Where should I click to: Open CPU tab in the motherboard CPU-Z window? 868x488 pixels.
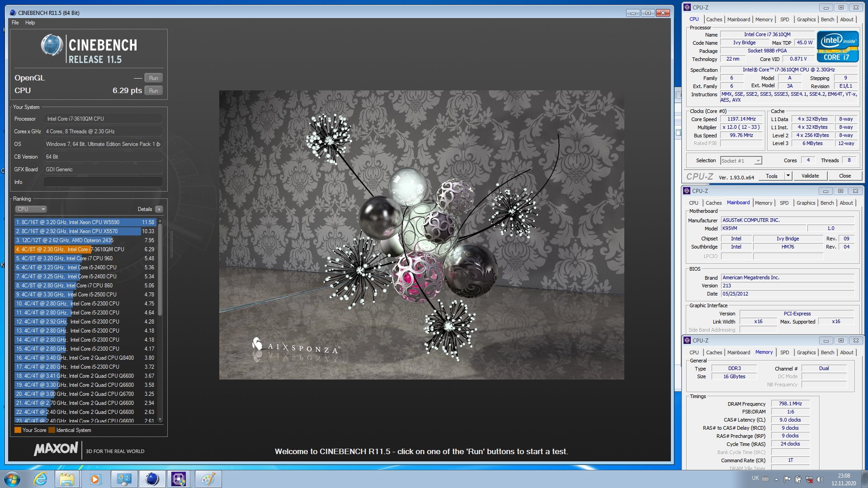[693, 203]
